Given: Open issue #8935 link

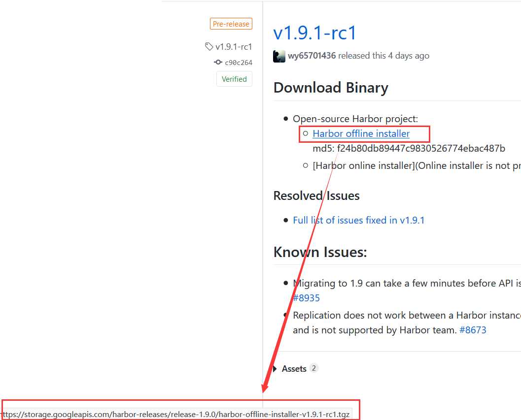Looking at the screenshot, I should pos(306,298).
